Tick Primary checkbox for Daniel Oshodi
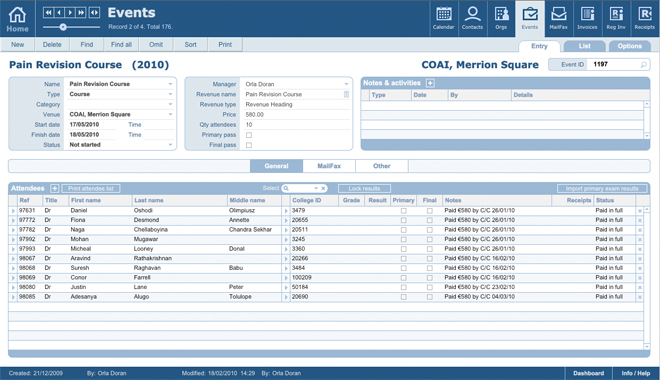Viewport: 660px width, 380px height. [x=404, y=211]
